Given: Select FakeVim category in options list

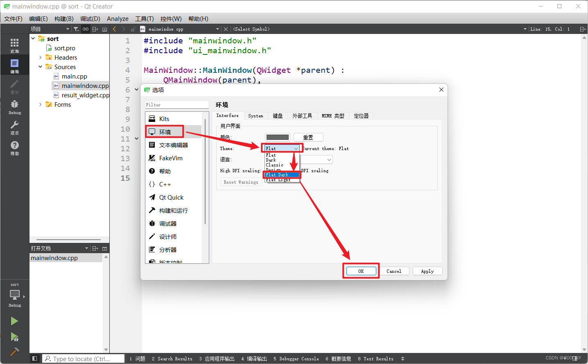Looking at the screenshot, I should tap(174, 158).
